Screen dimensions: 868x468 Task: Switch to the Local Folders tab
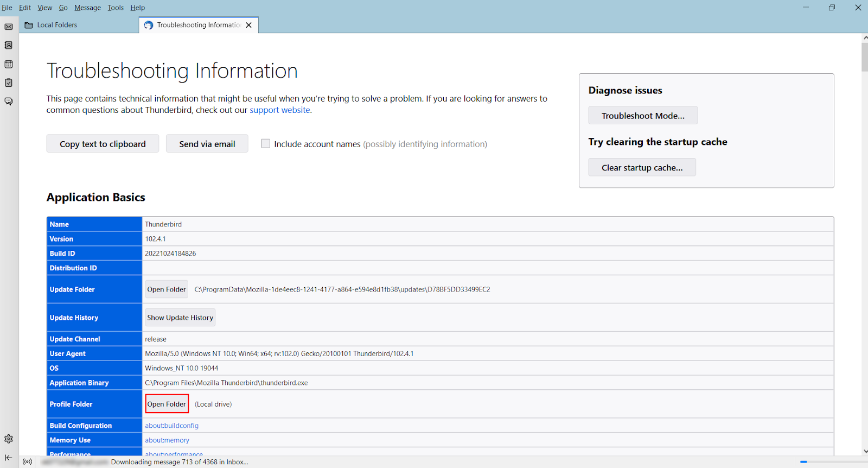point(57,25)
